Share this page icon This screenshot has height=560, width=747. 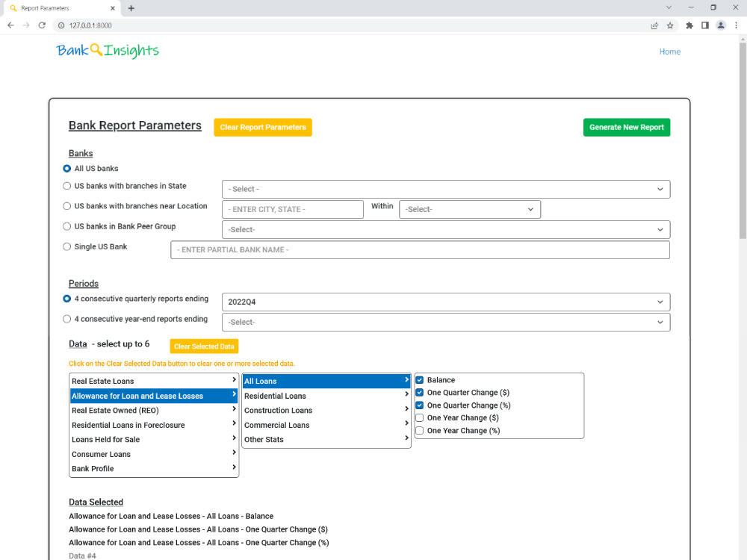pyautogui.click(x=654, y=25)
